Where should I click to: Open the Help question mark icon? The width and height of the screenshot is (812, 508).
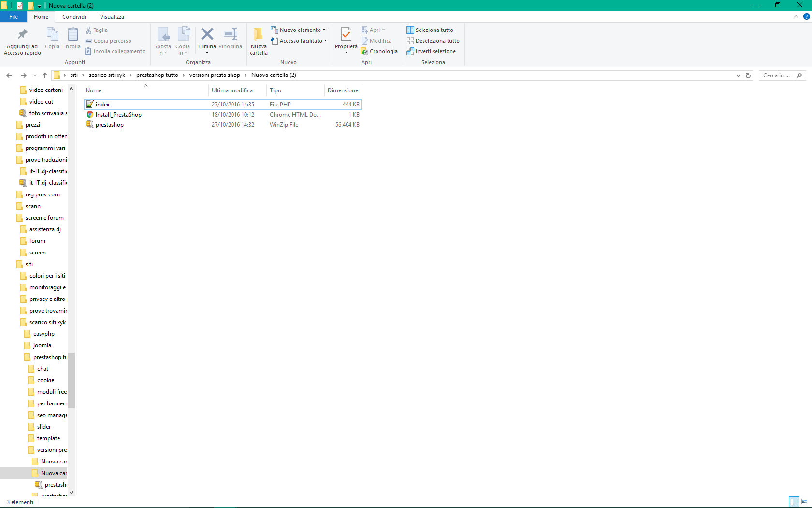point(807,16)
